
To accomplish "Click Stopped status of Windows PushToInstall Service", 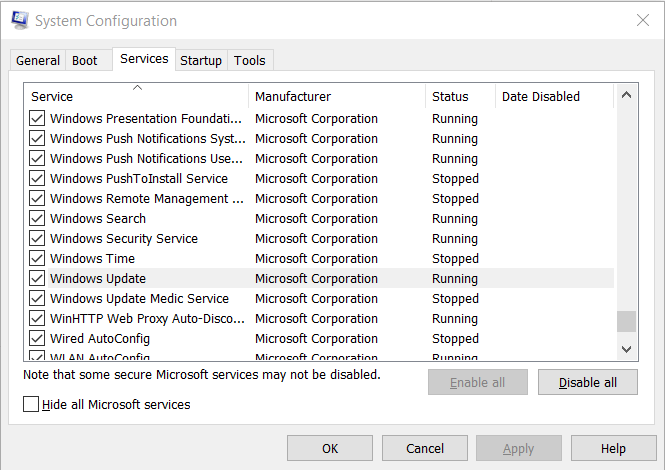I will [455, 179].
